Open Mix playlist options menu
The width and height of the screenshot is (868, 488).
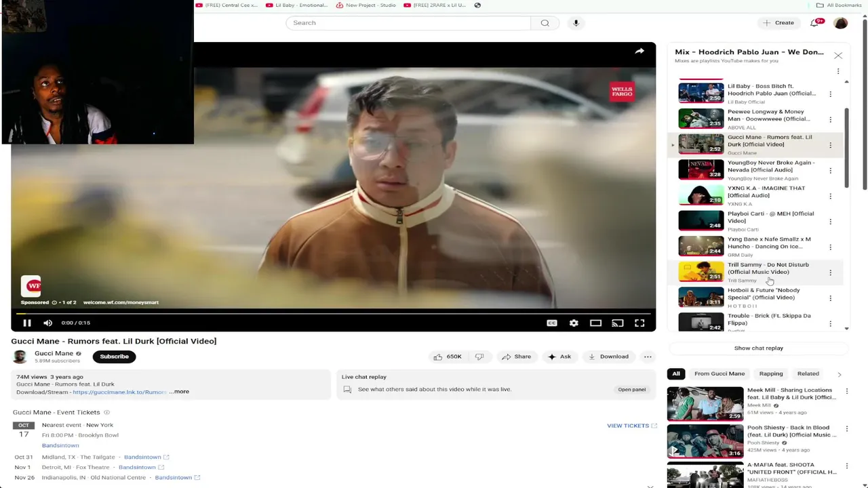click(838, 71)
